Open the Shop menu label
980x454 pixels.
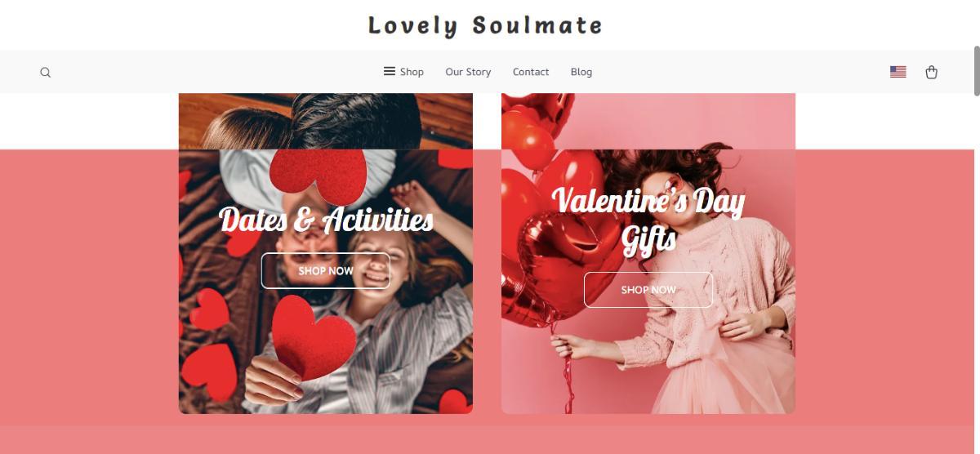tap(412, 72)
